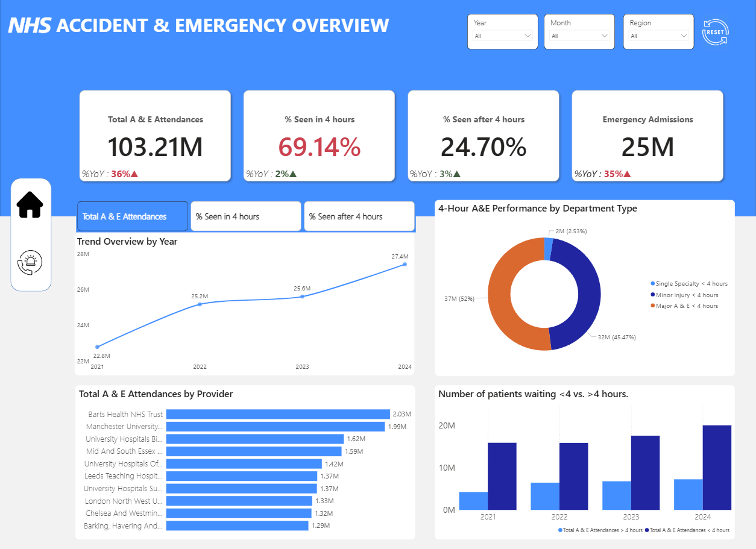Open the Region filter dropdown
Screen dimensions: 756x549
click(658, 36)
